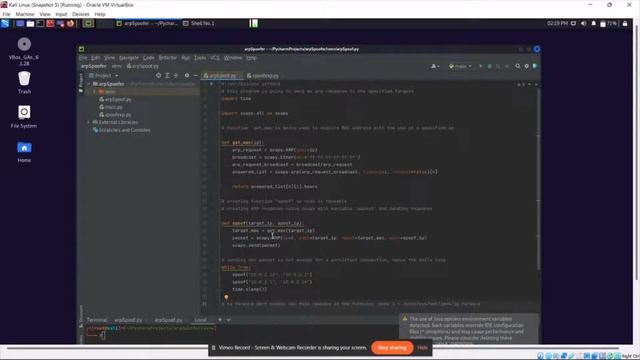This screenshot has height=360, width=640.
Task: Switch to the spoofingip.py editor tab
Action: (263, 76)
